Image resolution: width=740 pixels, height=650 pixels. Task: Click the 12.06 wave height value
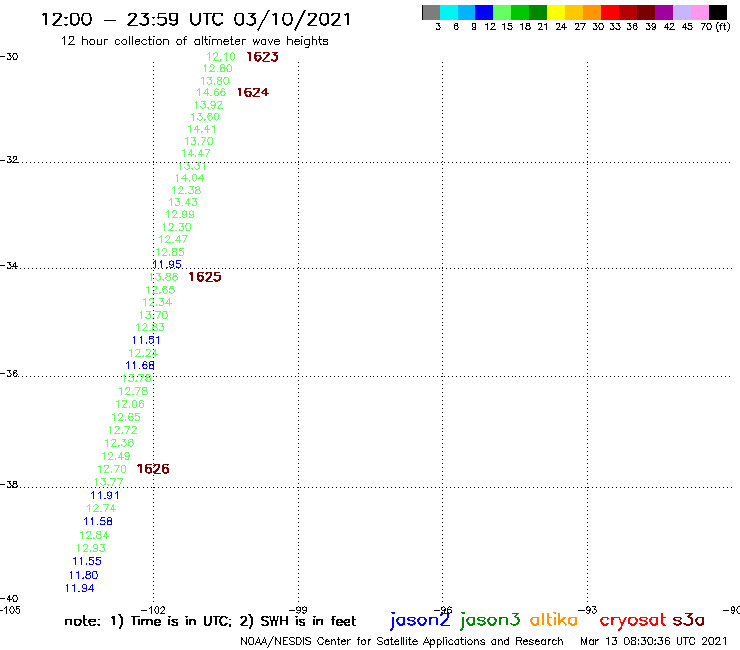130,405
